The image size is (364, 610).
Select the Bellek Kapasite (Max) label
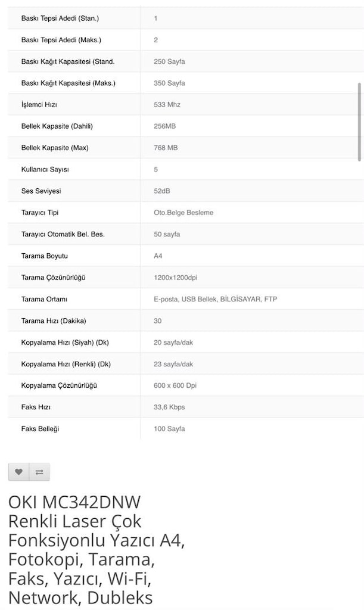[x=55, y=148]
